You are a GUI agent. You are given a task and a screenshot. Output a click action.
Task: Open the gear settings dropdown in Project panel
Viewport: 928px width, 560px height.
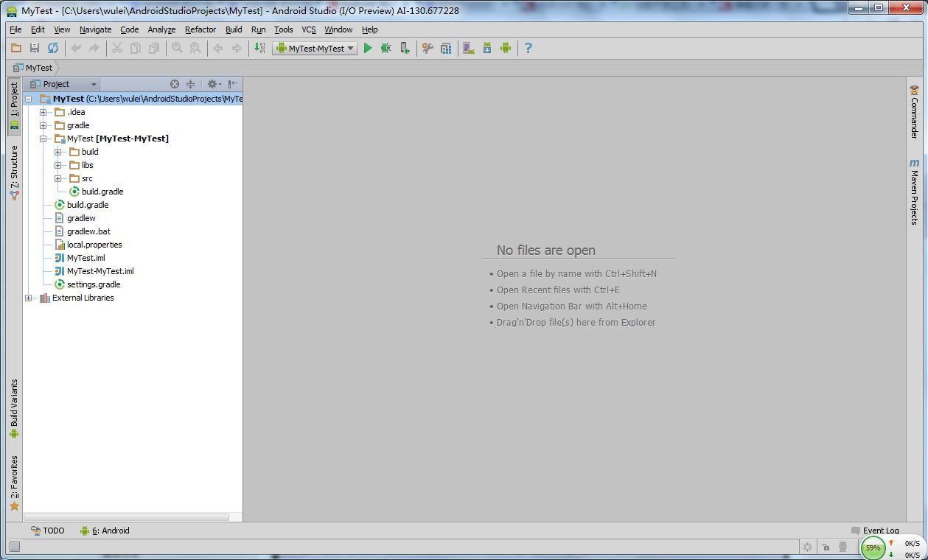click(214, 84)
